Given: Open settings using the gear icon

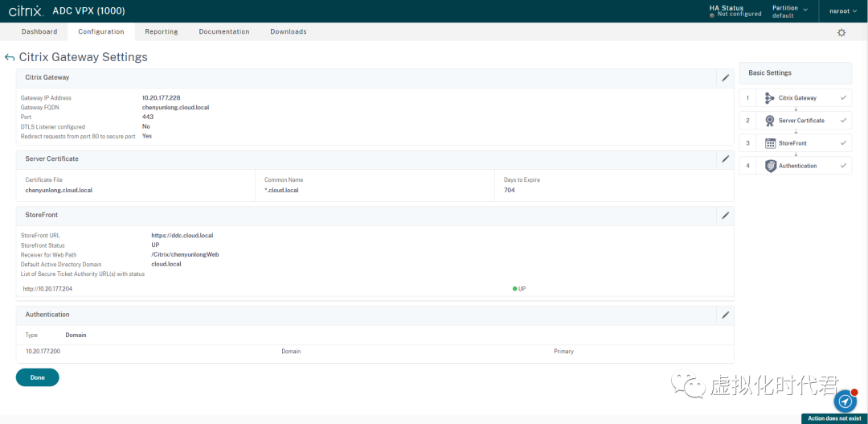Looking at the screenshot, I should (841, 33).
